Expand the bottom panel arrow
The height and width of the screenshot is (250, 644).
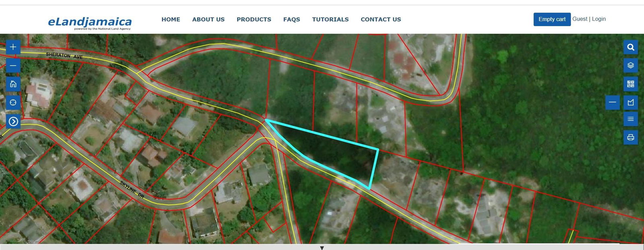(322, 248)
